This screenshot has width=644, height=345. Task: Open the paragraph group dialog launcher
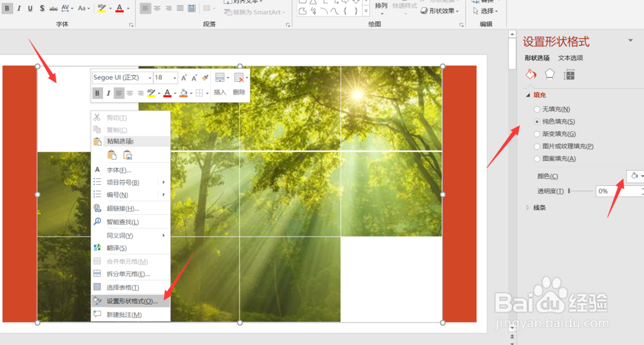point(288,25)
